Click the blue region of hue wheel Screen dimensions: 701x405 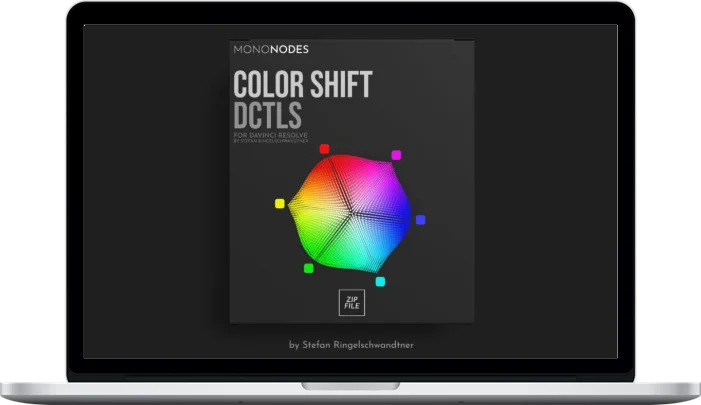(395, 215)
